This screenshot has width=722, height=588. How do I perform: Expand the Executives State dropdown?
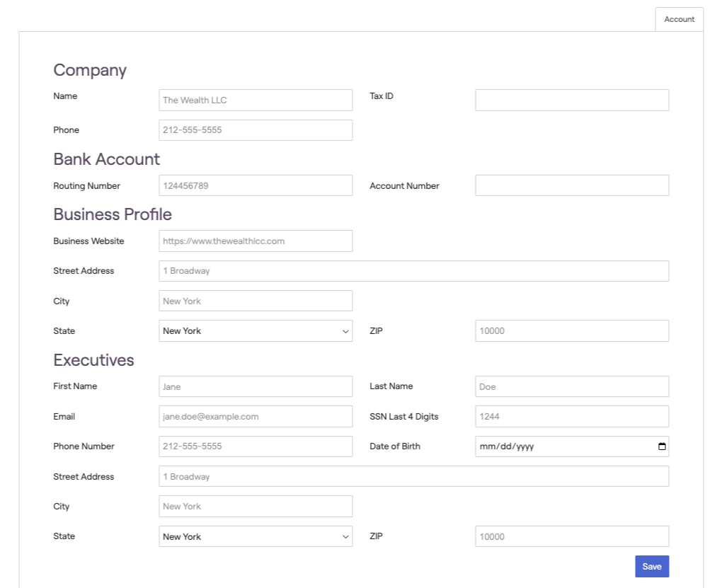[256, 536]
